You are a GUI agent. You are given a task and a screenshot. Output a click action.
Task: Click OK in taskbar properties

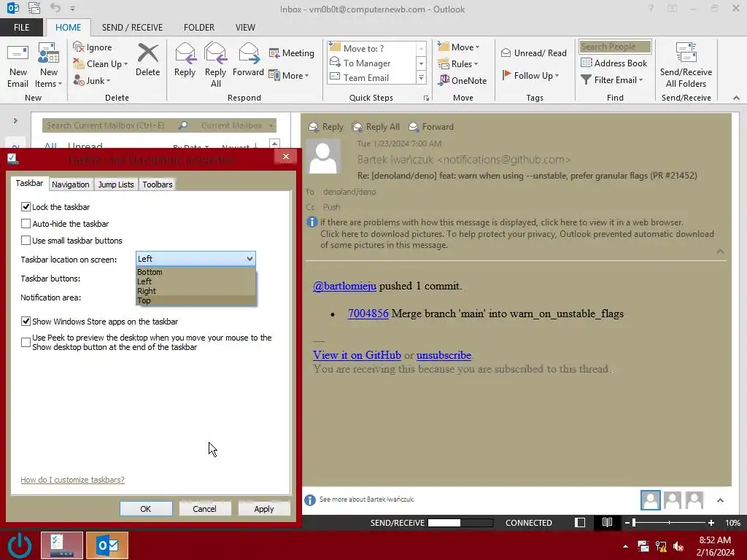point(146,508)
